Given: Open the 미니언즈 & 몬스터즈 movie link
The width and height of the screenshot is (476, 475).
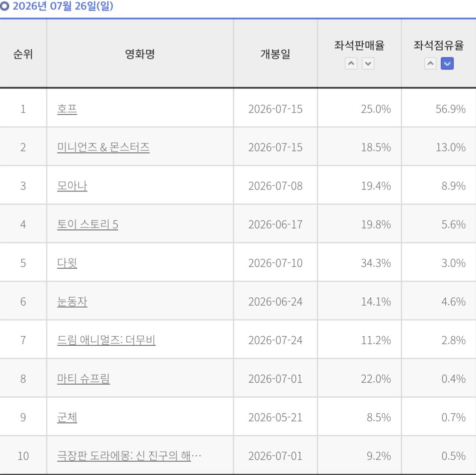Looking at the screenshot, I should 103,147.
